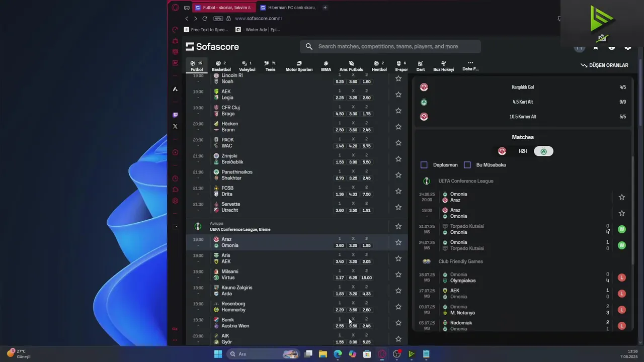Select Araz team logo toggle in Matches
The image size is (644, 362).
(502, 151)
